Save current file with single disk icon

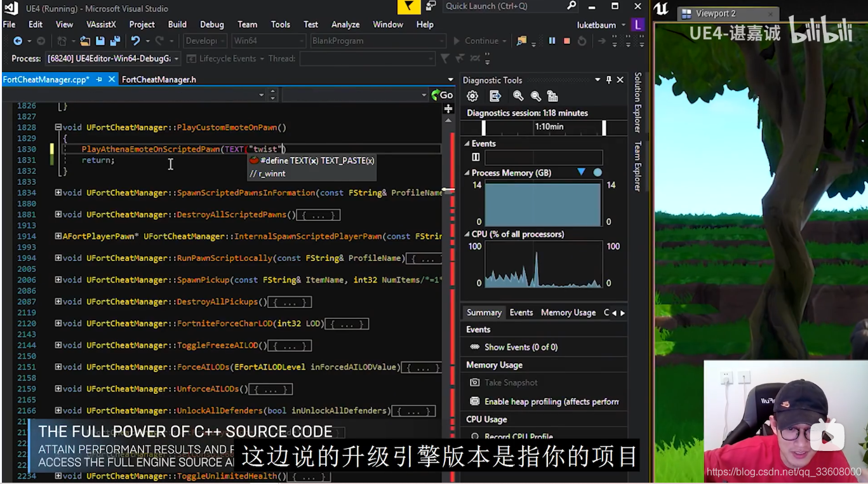point(100,41)
